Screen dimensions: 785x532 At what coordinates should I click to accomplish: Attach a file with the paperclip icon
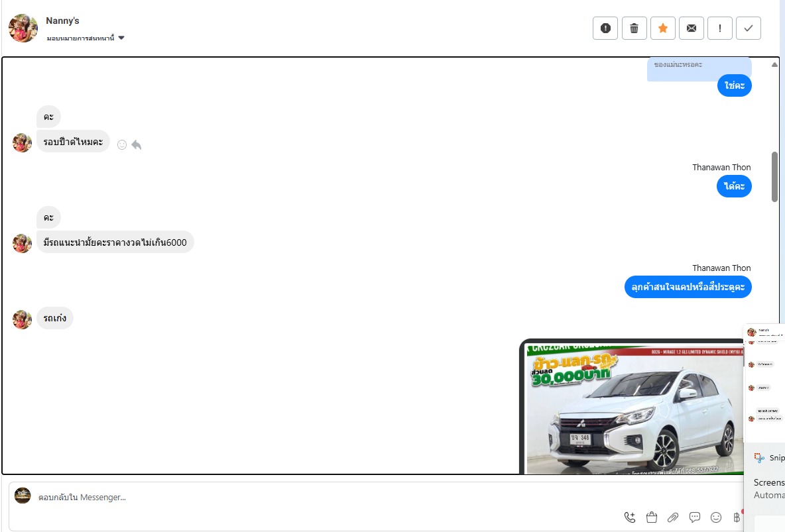[673, 517]
